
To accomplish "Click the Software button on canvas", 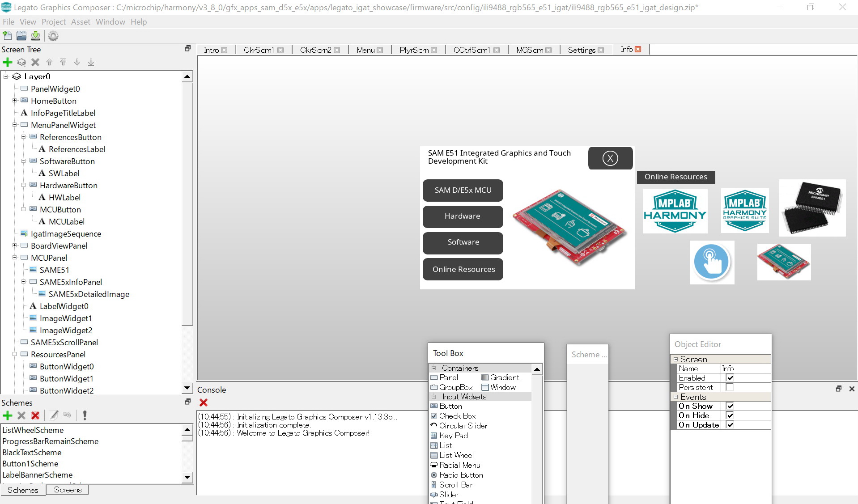I will tap(463, 242).
